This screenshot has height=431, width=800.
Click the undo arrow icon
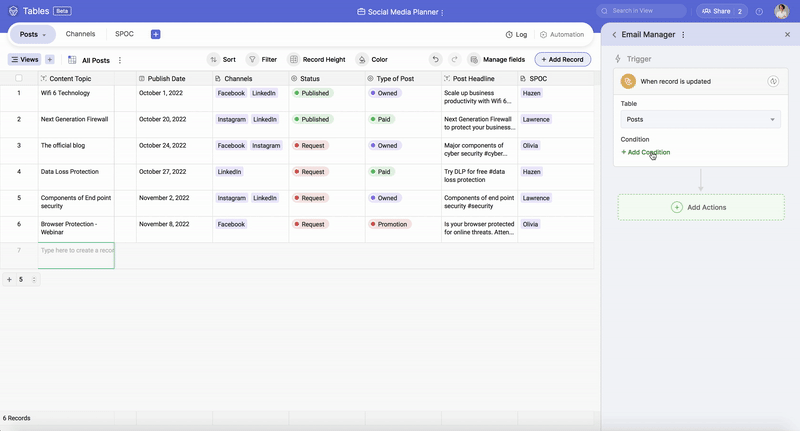pos(435,60)
